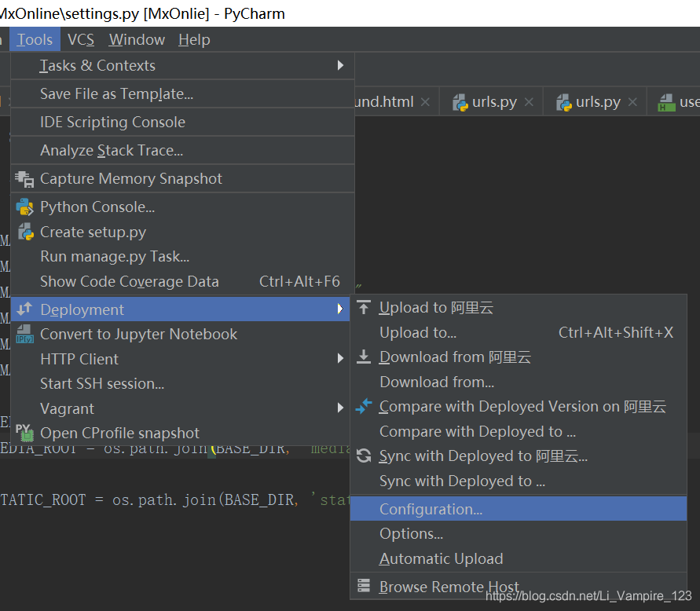Expand Vagrant submenu arrow
The height and width of the screenshot is (611, 700).
[x=340, y=408]
